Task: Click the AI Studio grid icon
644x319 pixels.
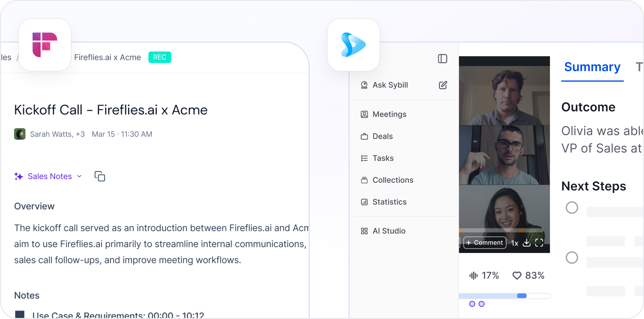Action: click(364, 231)
